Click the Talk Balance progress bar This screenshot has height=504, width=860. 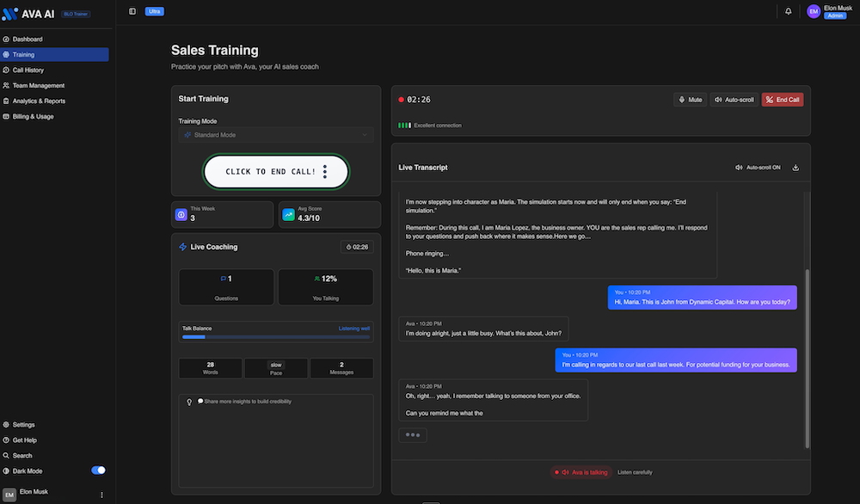coord(275,337)
